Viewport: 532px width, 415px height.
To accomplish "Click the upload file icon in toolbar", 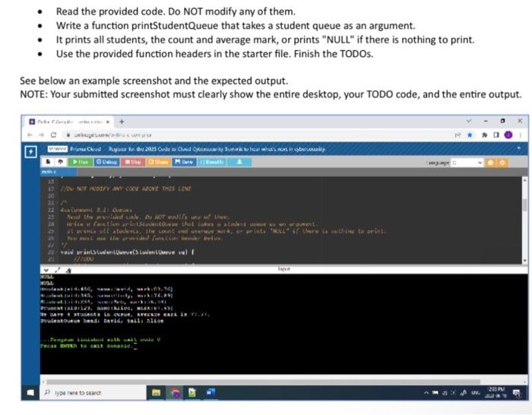I will point(60,162).
